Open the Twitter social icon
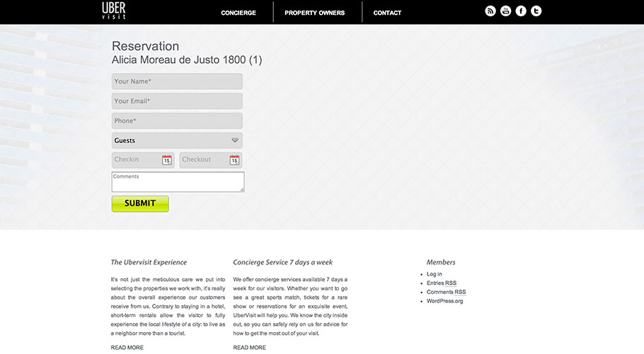Screen dimensions: 644x354 click(x=536, y=11)
